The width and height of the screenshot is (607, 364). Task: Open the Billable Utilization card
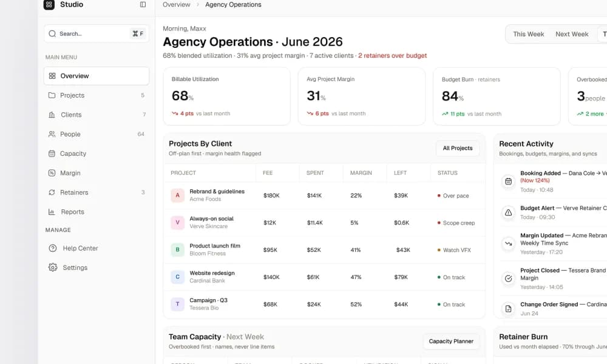226,96
